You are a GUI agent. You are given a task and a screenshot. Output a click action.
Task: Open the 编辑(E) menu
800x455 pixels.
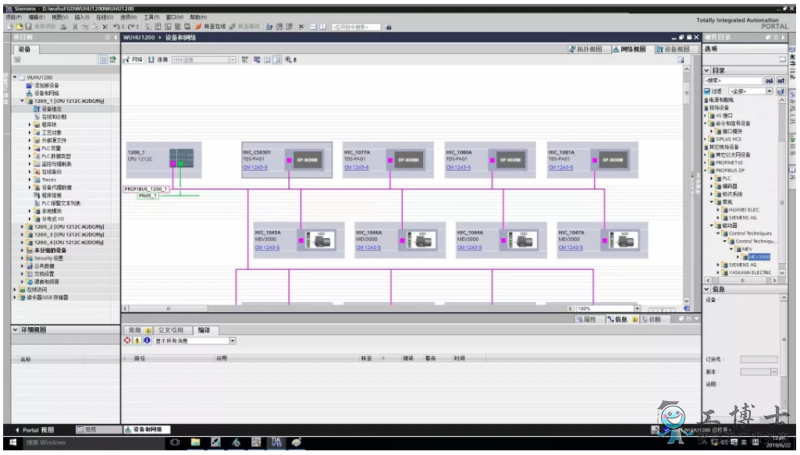[36, 17]
